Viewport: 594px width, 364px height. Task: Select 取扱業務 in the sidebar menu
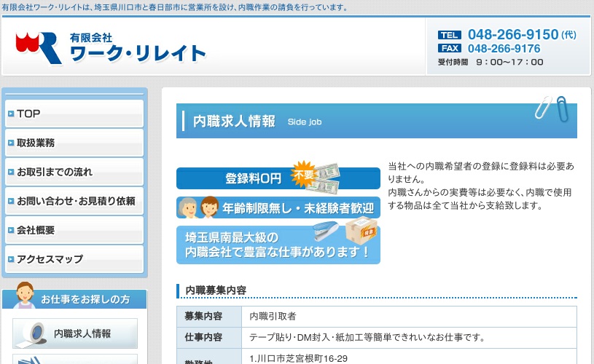(x=73, y=143)
